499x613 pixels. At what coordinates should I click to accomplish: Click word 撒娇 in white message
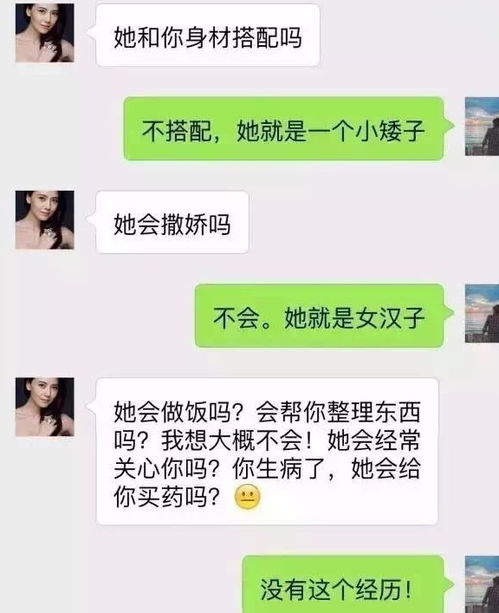184,224
